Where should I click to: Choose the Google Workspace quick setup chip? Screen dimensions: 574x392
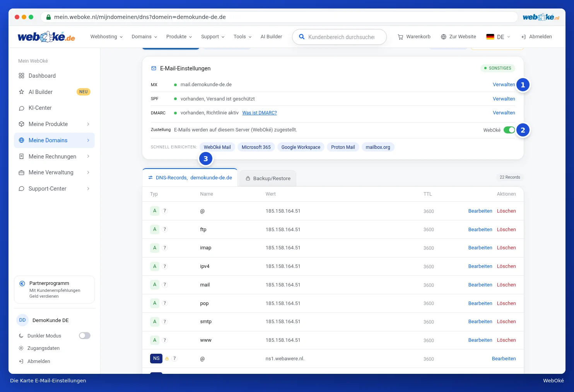point(301,147)
